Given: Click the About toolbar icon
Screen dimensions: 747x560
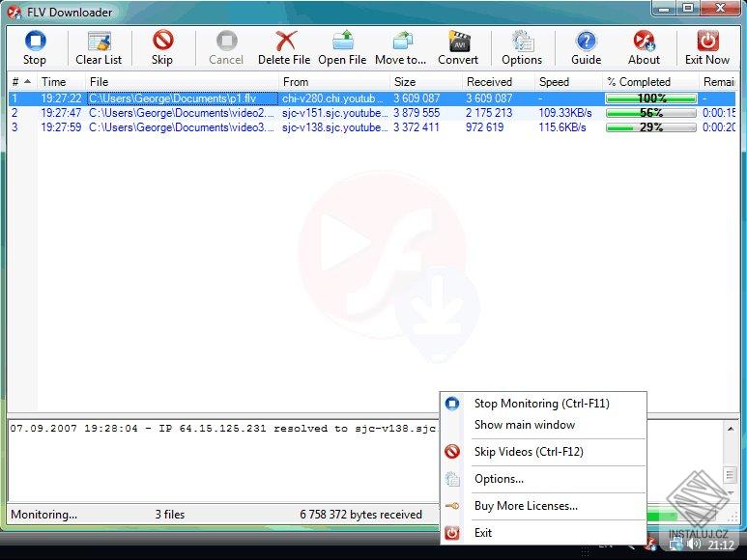Looking at the screenshot, I should (645, 41).
